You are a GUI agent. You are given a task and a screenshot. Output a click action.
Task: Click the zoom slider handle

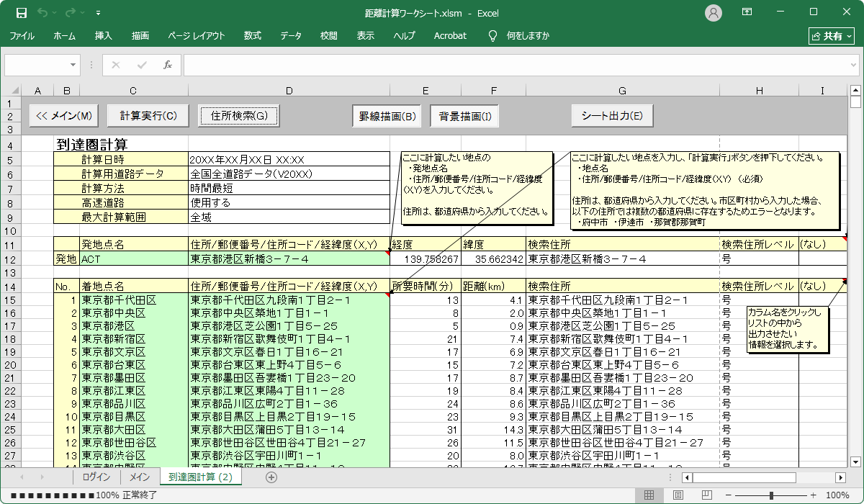[771, 495]
